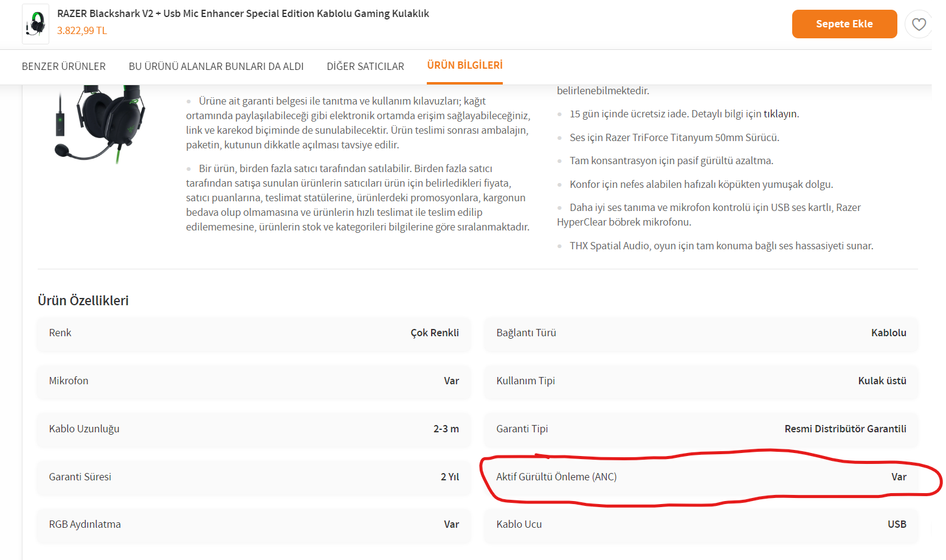Open the BU ÜRÜNÜ ALANLAR BUNLARI DA ALDI tab
This screenshot has height=560, width=946.
pos(216,66)
